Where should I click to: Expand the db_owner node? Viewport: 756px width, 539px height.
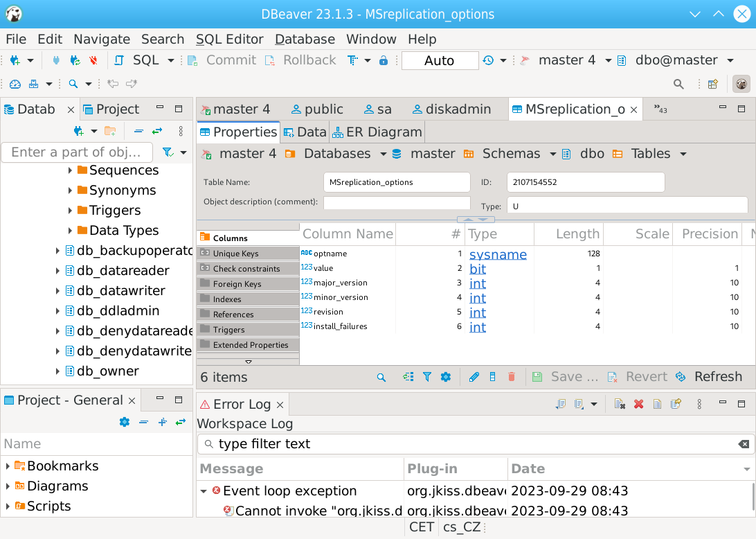point(57,371)
